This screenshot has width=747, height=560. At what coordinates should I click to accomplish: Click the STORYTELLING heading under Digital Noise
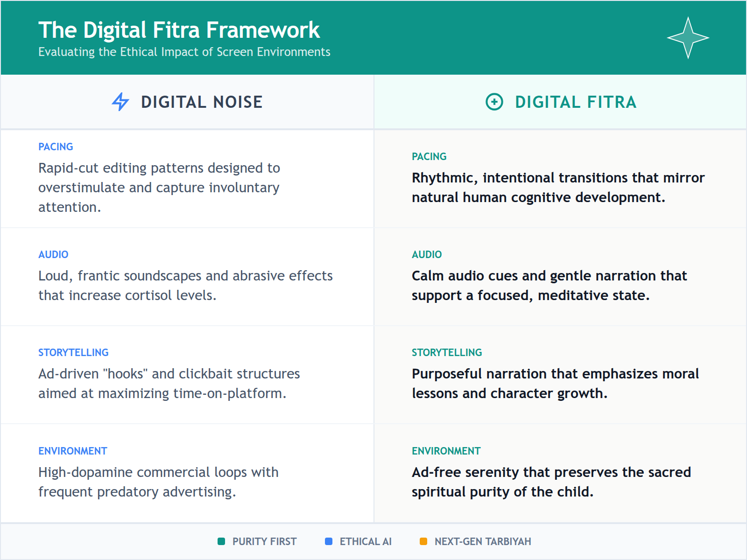73,353
